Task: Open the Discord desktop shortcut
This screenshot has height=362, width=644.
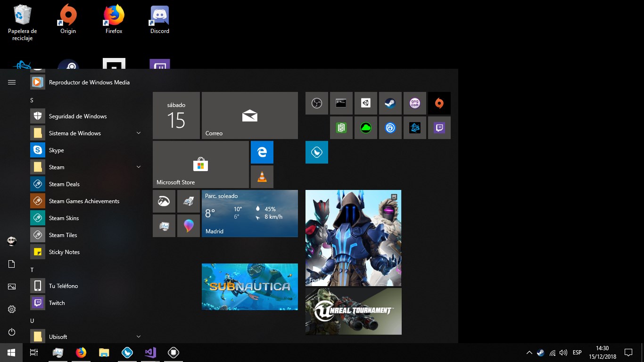Action: click(x=160, y=20)
